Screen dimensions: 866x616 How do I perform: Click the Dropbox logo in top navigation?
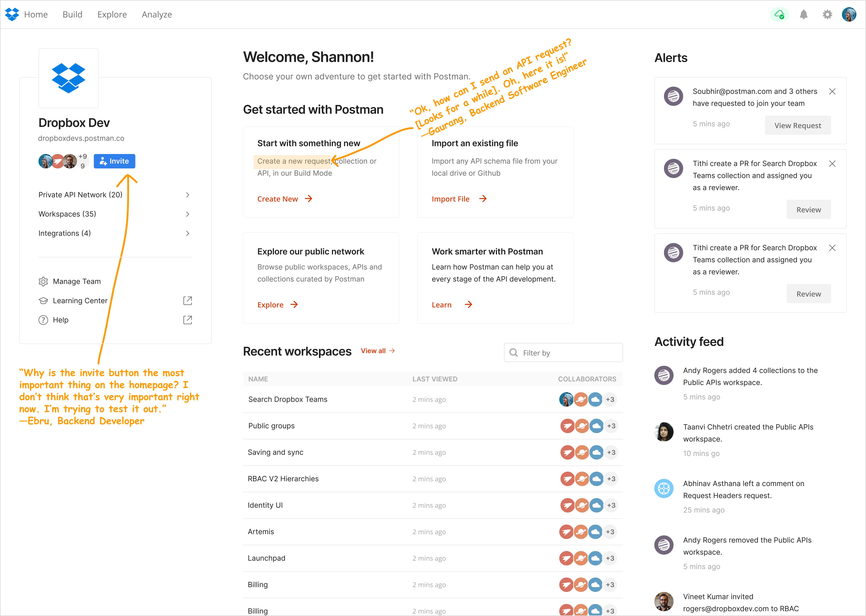12,14
